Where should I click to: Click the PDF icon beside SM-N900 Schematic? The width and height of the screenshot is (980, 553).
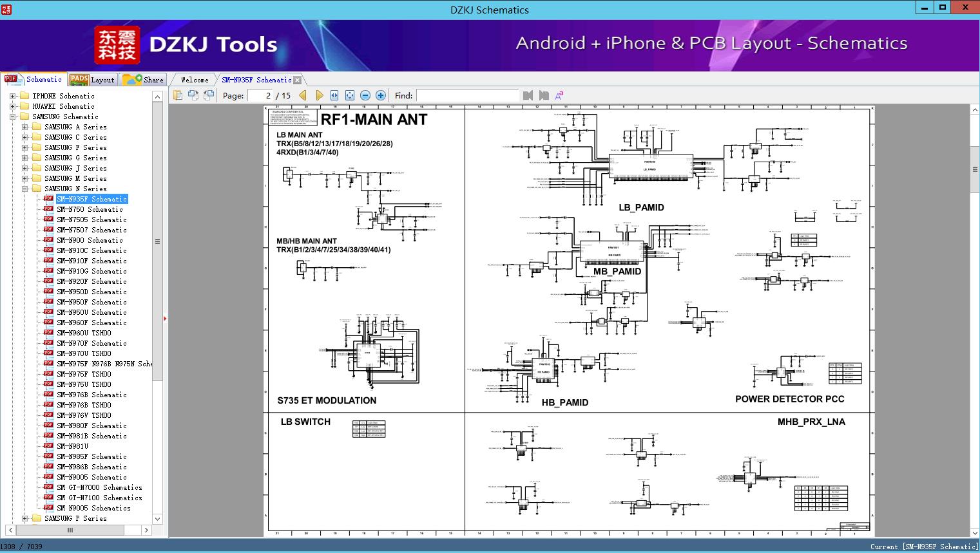point(48,240)
